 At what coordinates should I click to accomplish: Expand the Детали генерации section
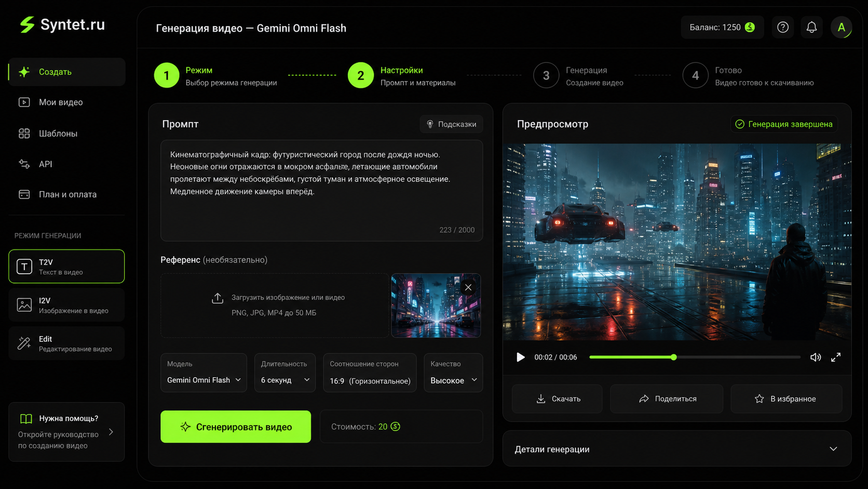point(677,449)
